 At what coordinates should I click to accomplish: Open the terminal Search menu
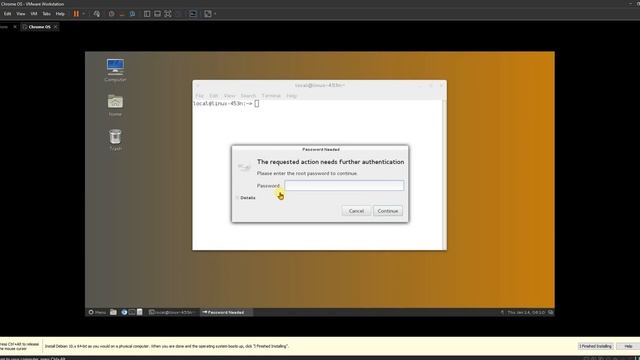[x=248, y=96]
